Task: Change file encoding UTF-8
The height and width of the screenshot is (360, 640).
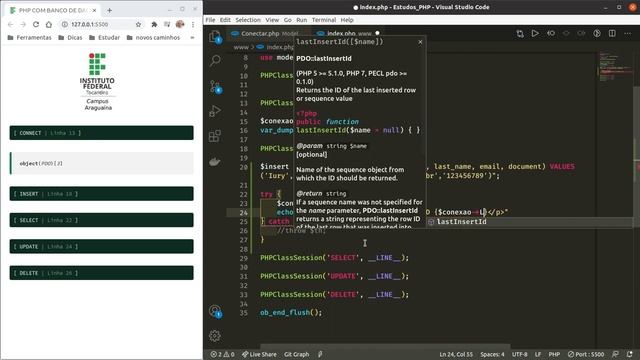Action: point(520,354)
